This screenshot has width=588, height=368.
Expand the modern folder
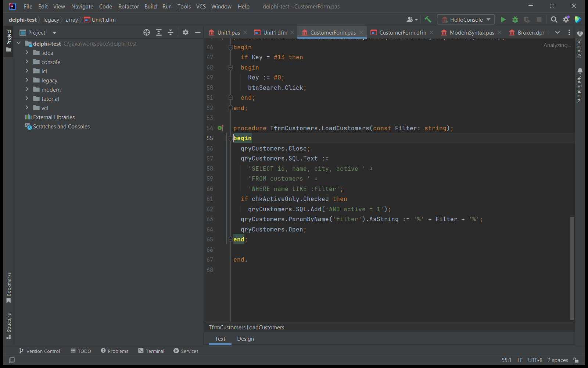coord(27,89)
